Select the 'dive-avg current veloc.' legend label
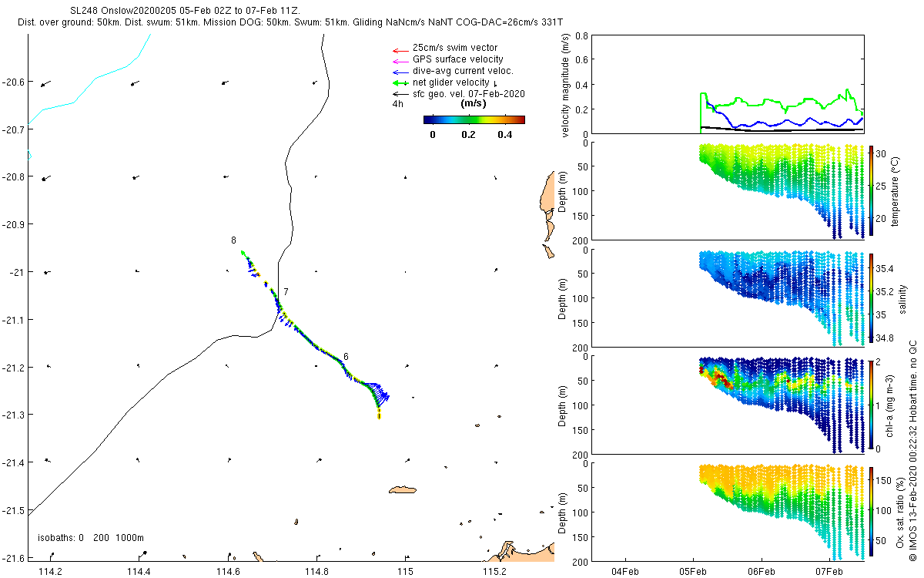Viewport: 924px width, 578px height. pyautogui.click(x=463, y=71)
